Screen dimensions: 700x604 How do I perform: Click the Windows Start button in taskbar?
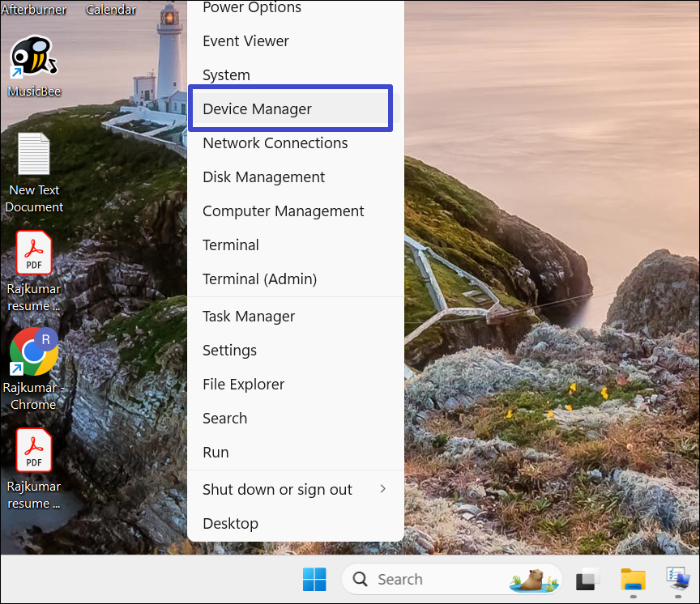point(314,580)
